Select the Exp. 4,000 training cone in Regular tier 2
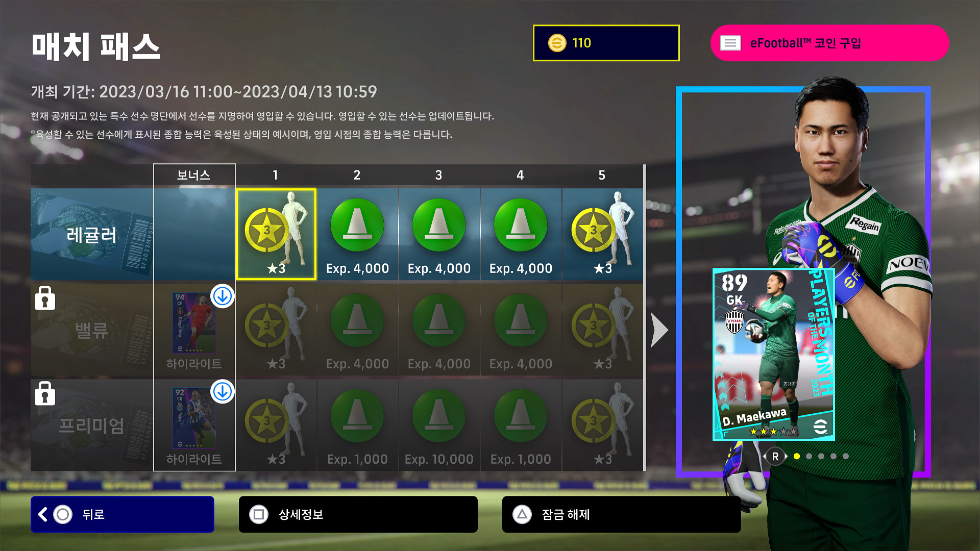This screenshot has height=551, width=980. 357,234
